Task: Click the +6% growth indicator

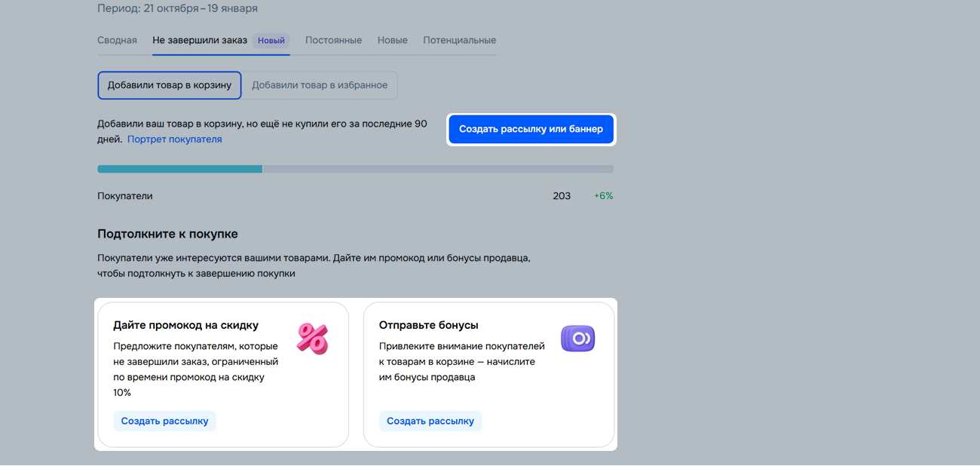Action: pyautogui.click(x=603, y=196)
